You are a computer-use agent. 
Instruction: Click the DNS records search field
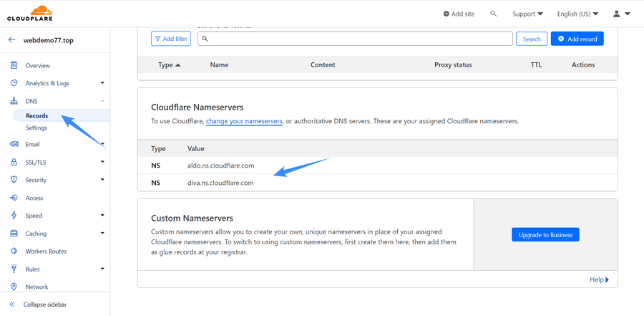coord(355,39)
